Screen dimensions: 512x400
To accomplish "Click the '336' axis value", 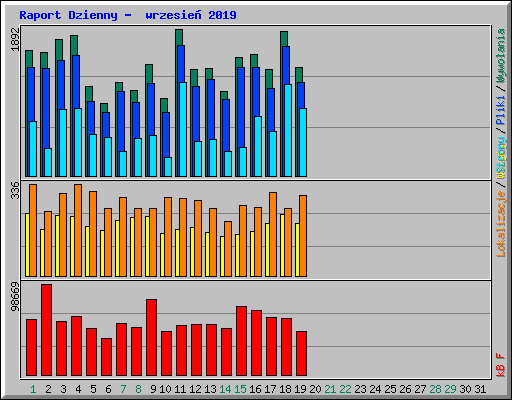I will coord(15,190).
